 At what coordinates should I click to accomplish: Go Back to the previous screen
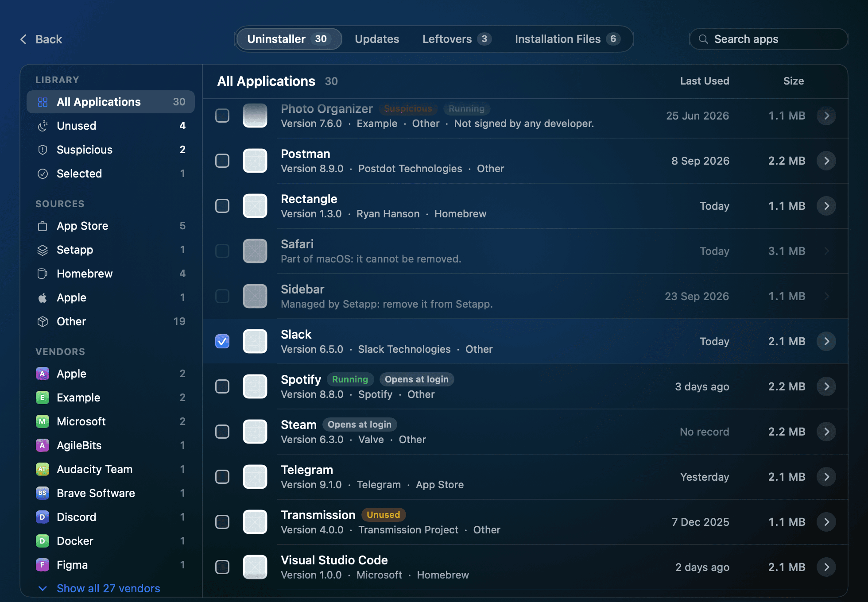41,39
